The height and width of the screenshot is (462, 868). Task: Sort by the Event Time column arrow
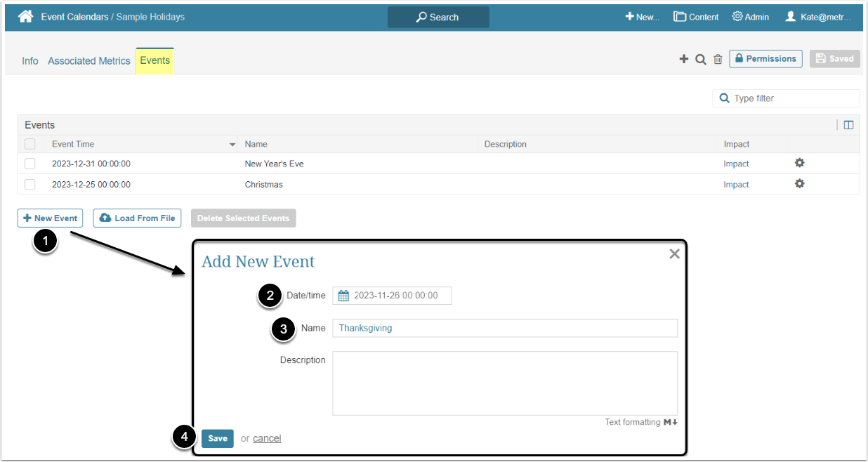pos(232,145)
